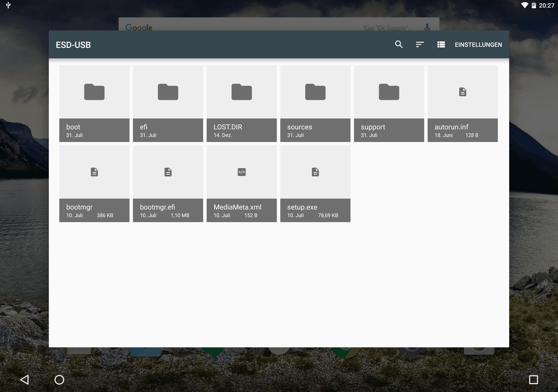558x392 pixels.
Task: Click the 14. Dez. date label
Action: (223, 135)
